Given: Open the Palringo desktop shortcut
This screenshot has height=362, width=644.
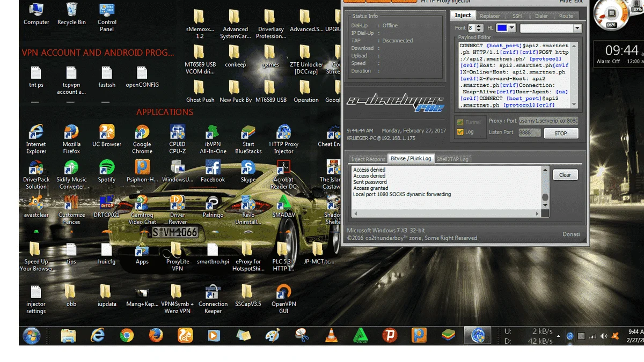Looking at the screenshot, I should 213,207.
